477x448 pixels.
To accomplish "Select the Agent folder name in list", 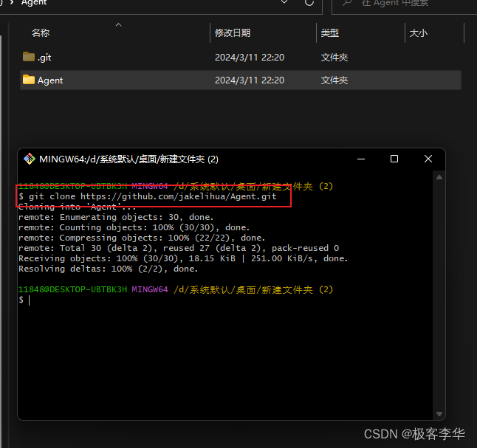I will [50, 80].
